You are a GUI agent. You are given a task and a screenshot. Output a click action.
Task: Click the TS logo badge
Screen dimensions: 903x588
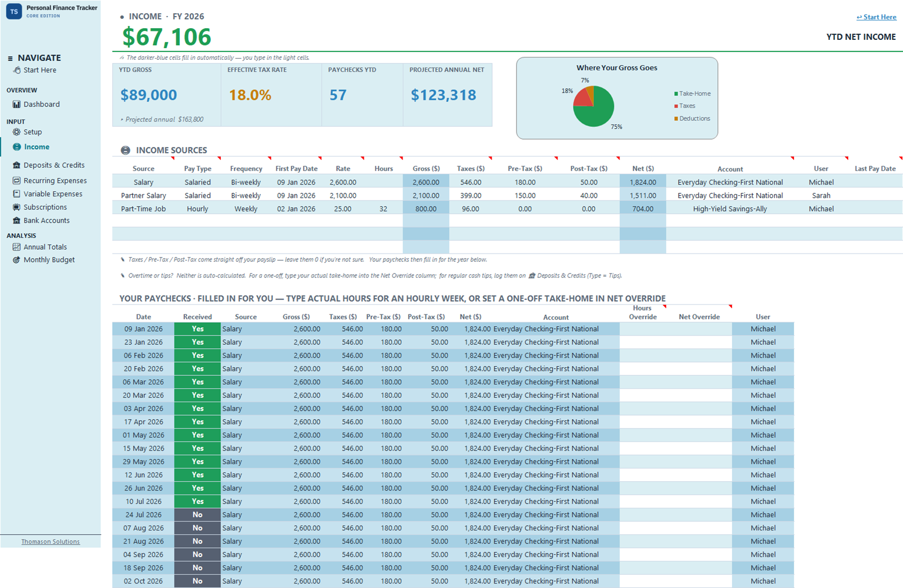click(14, 11)
